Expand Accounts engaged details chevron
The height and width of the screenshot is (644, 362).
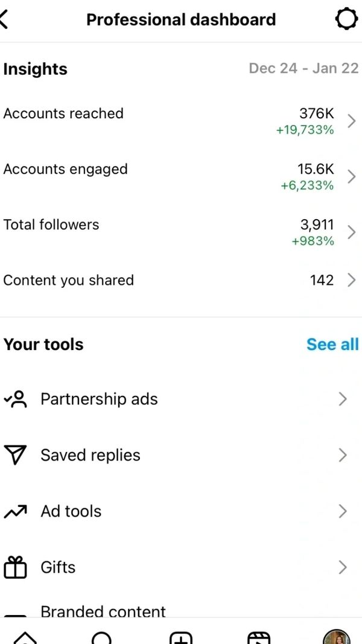click(x=352, y=176)
